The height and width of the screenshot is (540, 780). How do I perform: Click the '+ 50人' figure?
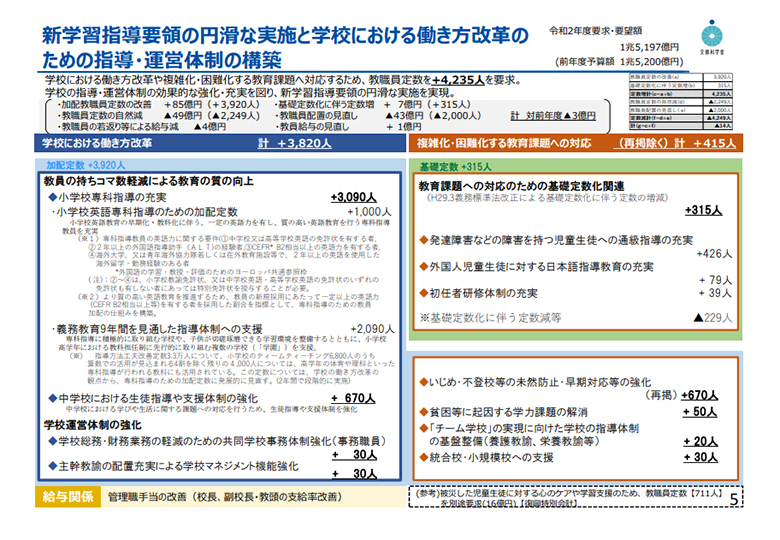(x=700, y=412)
